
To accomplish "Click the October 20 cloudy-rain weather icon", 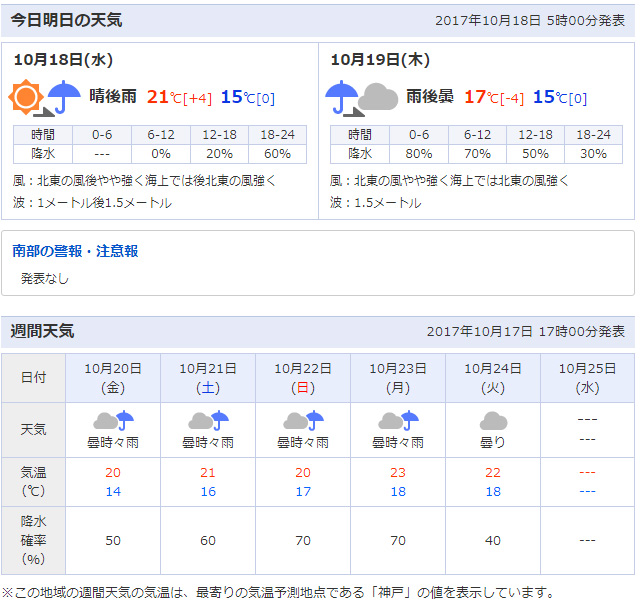I will [113, 421].
